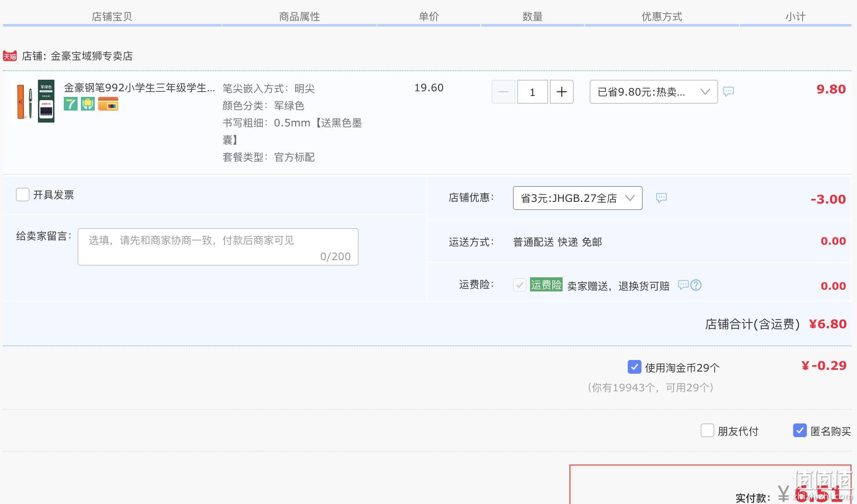857x504 pixels.
Task: Open the 省3元:JHGB.27全店 store coupon dropdown
Action: [578, 198]
